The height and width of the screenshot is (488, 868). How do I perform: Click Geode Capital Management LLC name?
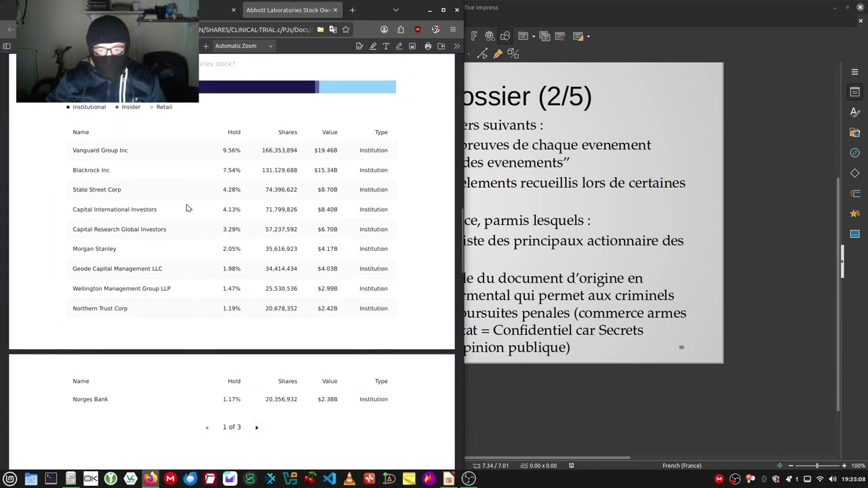pyautogui.click(x=117, y=268)
